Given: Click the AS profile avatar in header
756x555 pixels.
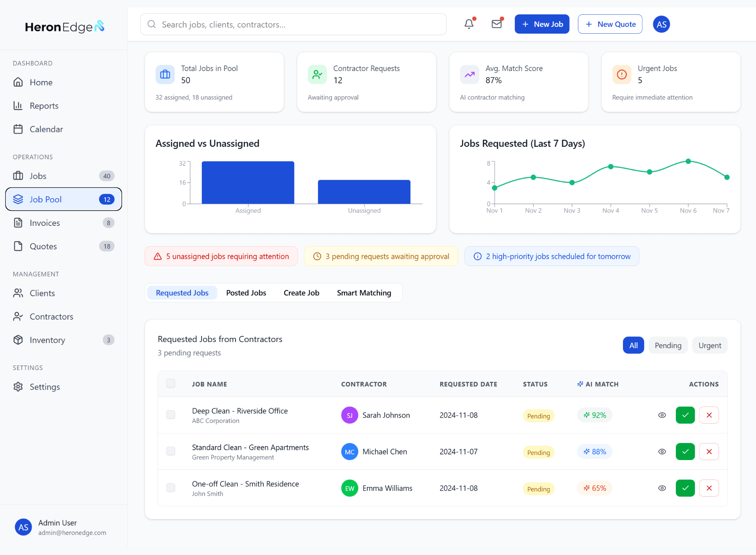Looking at the screenshot, I should (x=661, y=24).
